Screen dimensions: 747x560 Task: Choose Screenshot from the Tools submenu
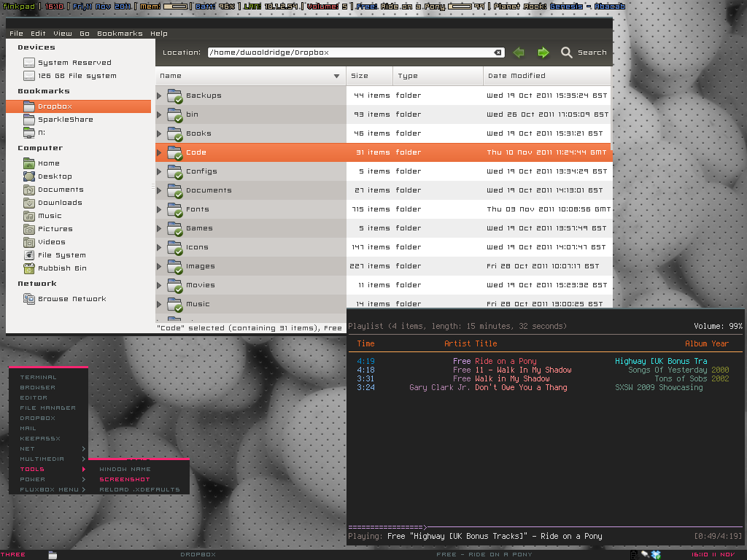point(125,480)
